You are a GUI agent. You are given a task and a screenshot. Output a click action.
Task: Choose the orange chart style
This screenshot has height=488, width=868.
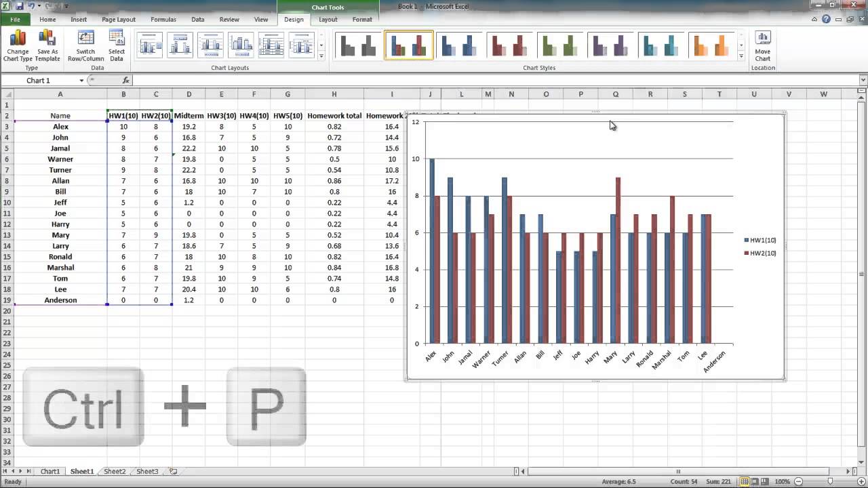pos(710,45)
